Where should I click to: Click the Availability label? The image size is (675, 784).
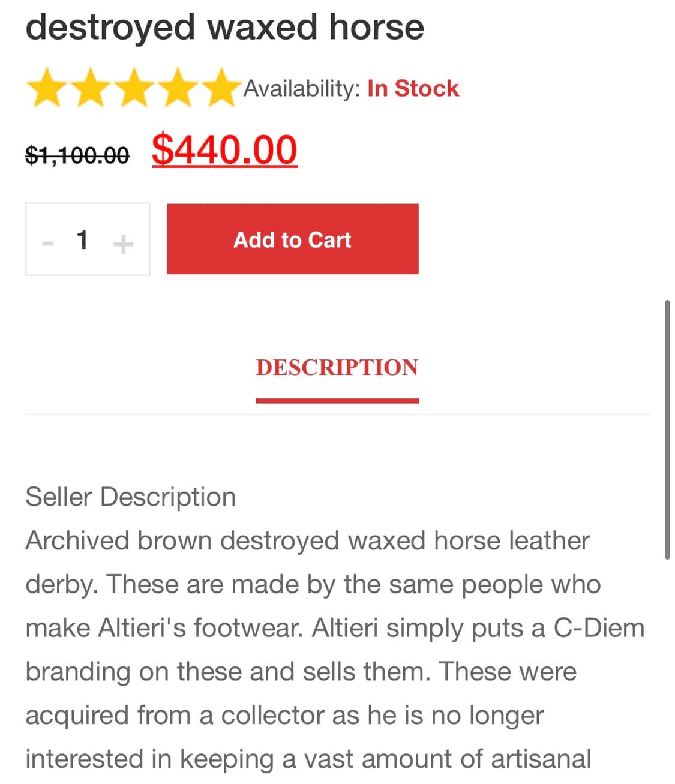pos(301,89)
